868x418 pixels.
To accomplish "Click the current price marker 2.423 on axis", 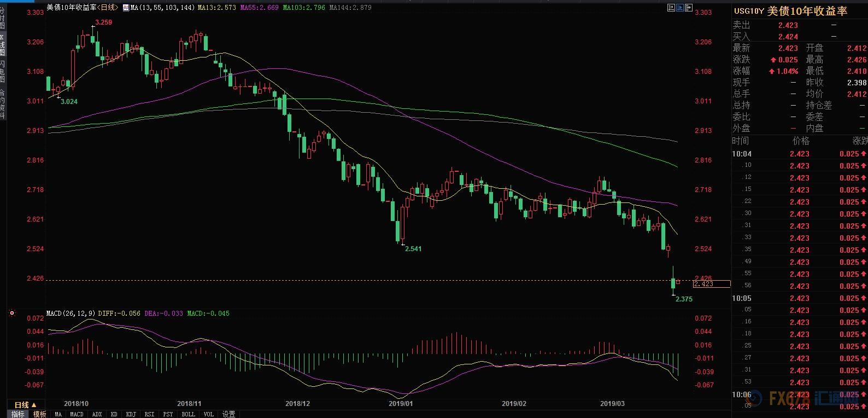I will tap(711, 284).
